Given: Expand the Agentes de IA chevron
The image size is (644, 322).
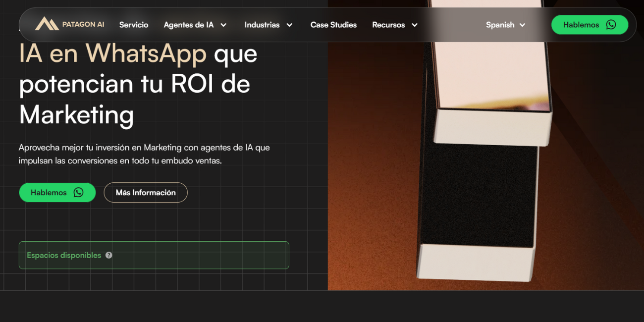Looking at the screenshot, I should tap(223, 25).
